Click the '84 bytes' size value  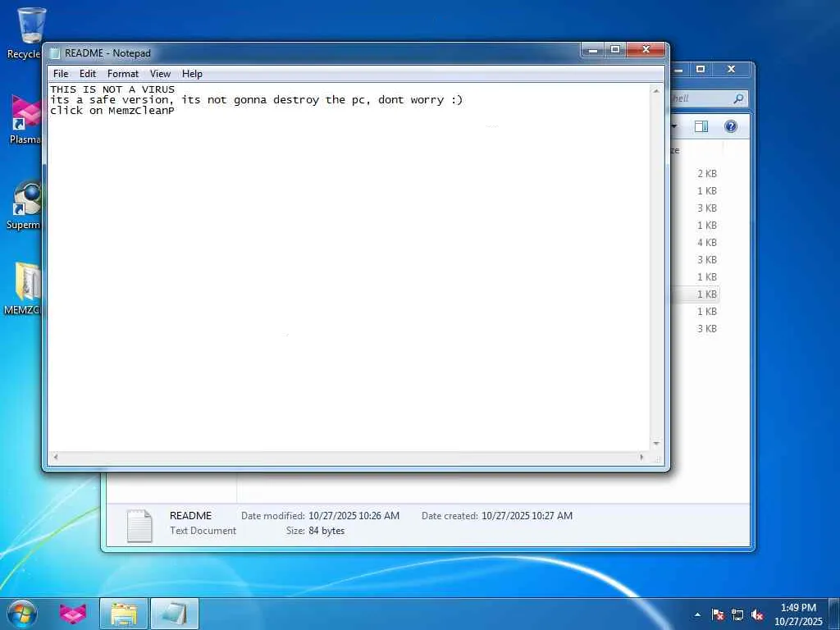[326, 531]
